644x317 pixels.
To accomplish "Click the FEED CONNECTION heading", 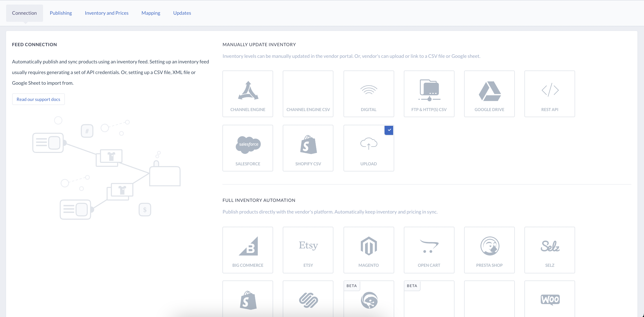I will (x=34, y=45).
